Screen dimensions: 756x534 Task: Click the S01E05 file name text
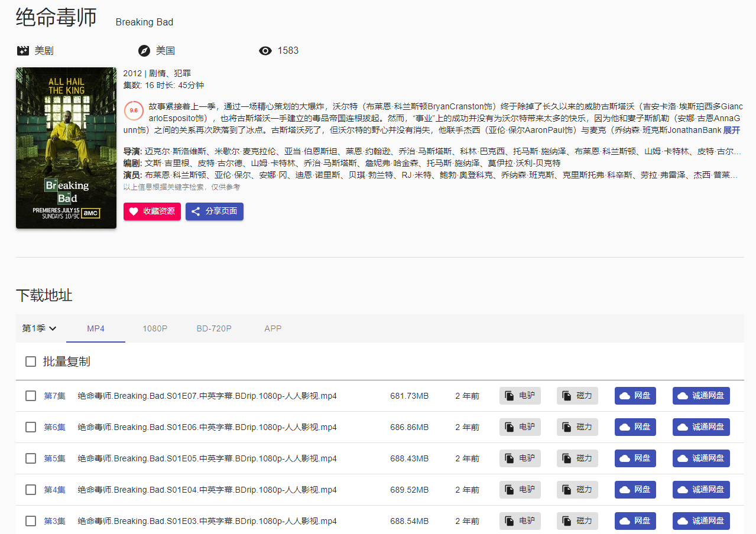coord(207,458)
